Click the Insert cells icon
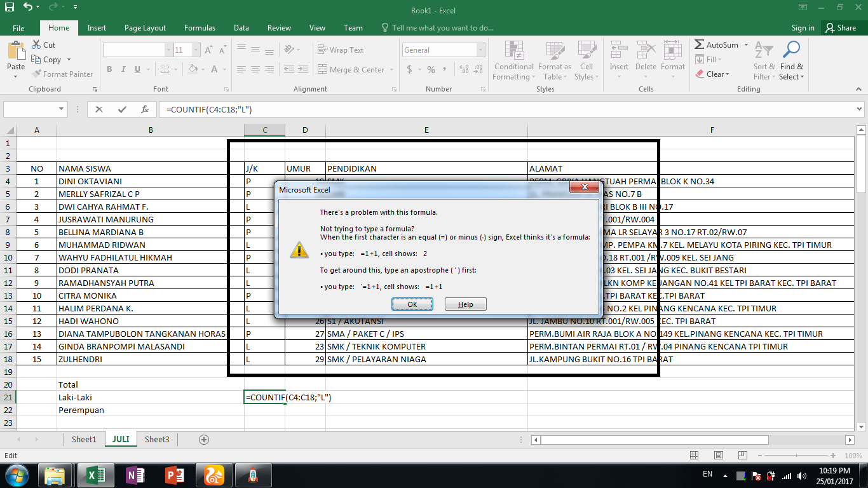This screenshot has height=488, width=868. pos(618,50)
